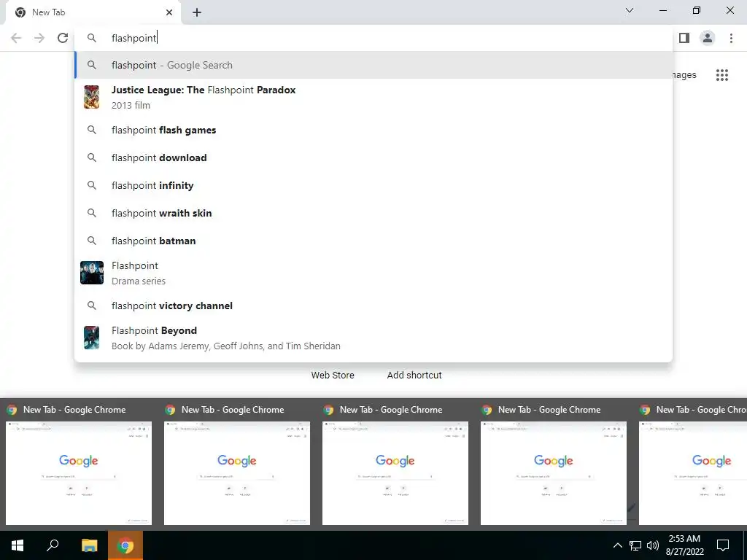Click the address bar containing flashpoint
The width and height of the screenshot is (747, 560).
(x=373, y=38)
